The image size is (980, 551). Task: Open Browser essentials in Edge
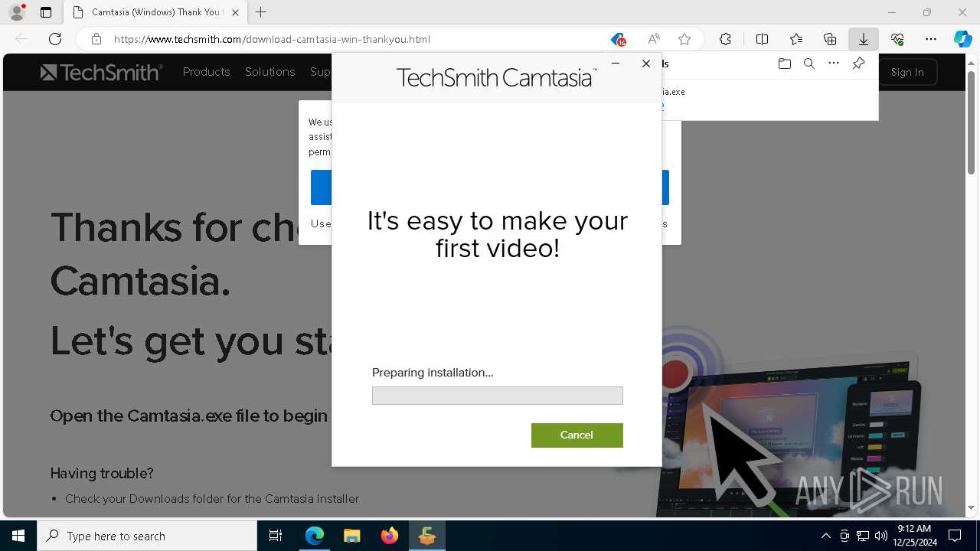pos(897,39)
